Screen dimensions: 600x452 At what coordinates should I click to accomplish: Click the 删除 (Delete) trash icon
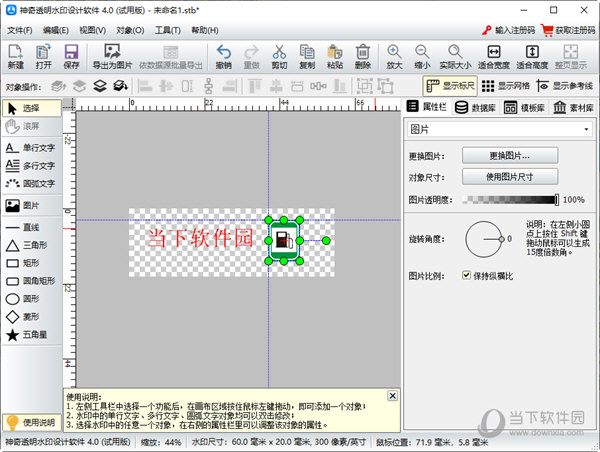click(362, 57)
